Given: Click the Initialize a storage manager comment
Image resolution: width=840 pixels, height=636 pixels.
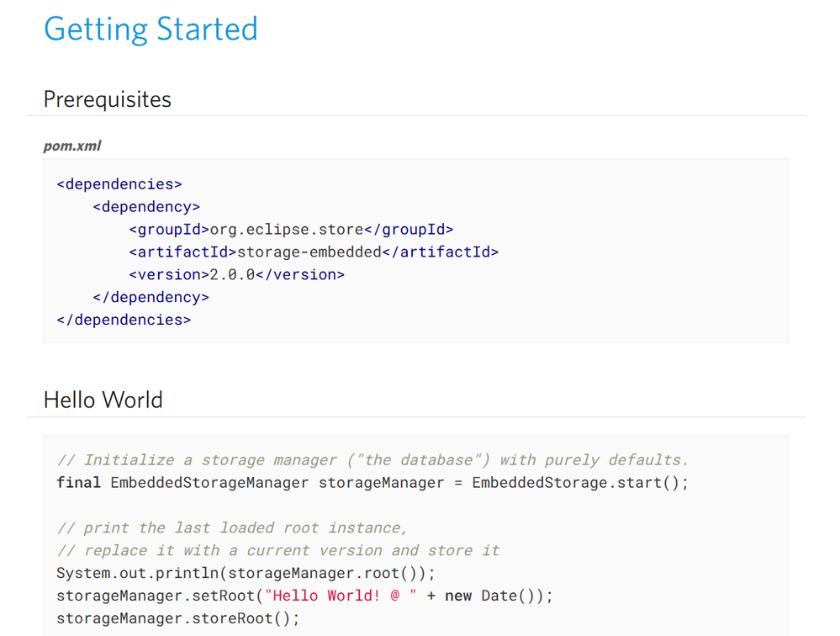Looking at the screenshot, I should [372, 460].
